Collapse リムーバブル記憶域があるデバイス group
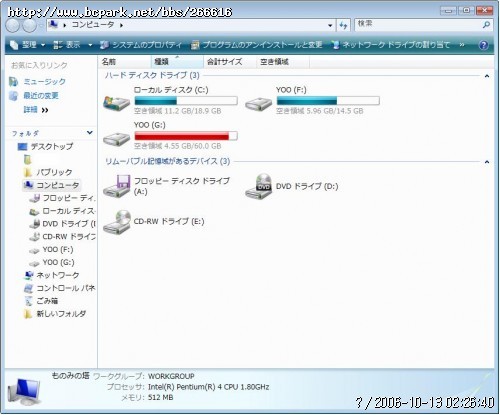 click(x=487, y=162)
